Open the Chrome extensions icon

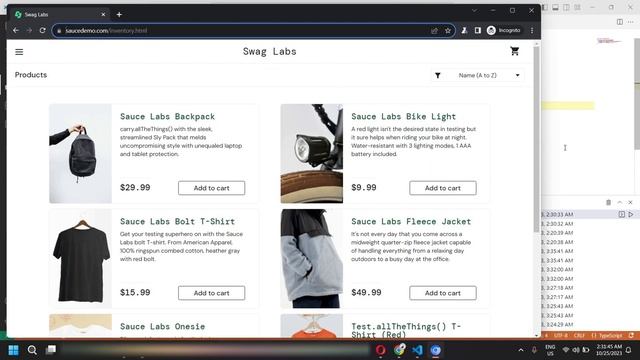(x=464, y=31)
